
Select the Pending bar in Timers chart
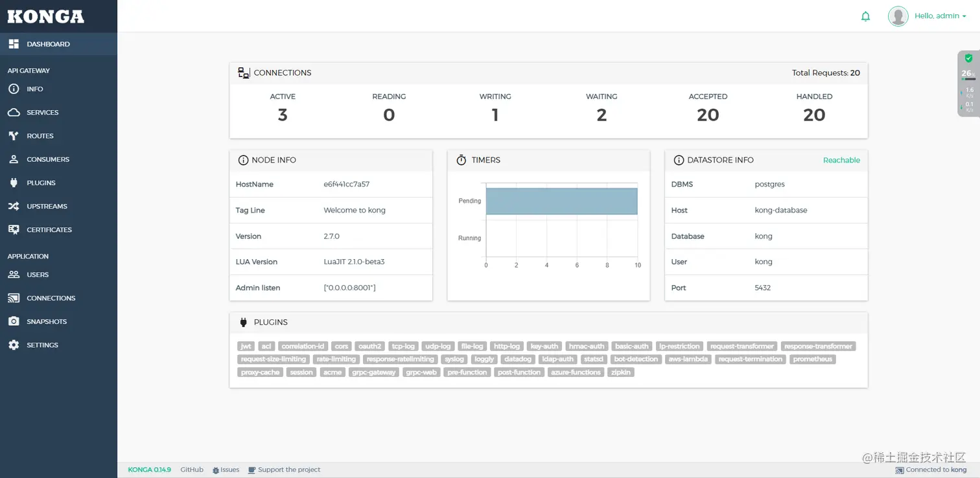tap(561, 201)
